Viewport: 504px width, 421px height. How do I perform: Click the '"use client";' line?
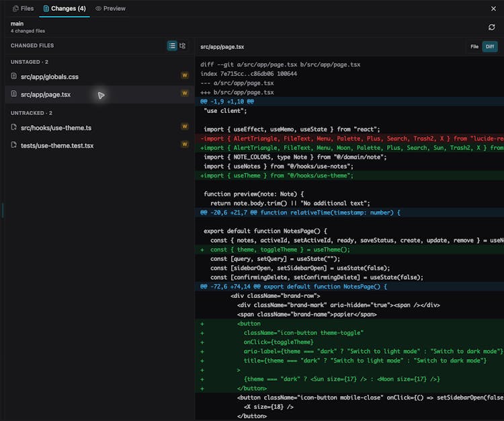225,111
